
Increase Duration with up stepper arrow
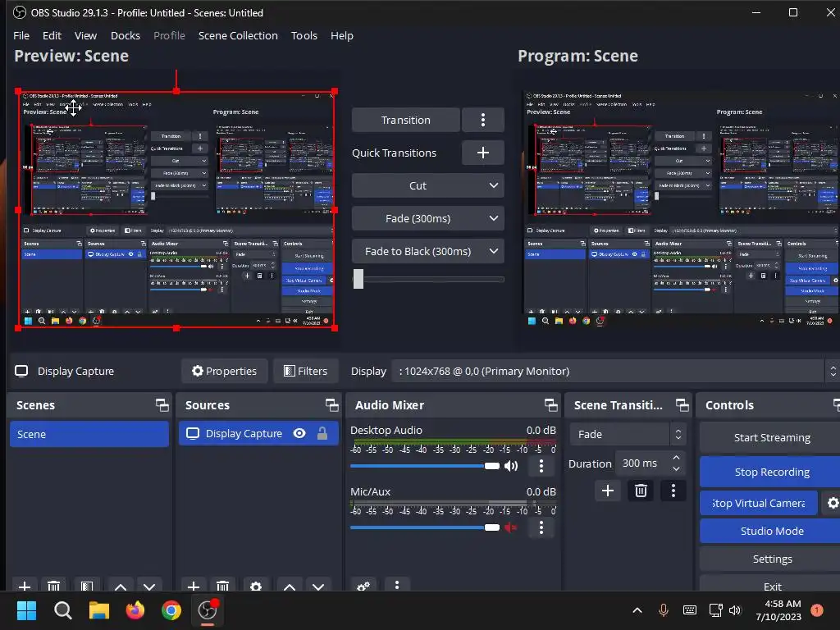[677, 458]
